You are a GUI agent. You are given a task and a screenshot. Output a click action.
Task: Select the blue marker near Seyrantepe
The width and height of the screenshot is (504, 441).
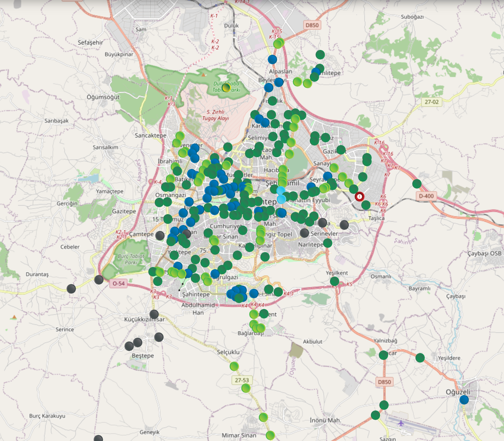click(x=327, y=176)
